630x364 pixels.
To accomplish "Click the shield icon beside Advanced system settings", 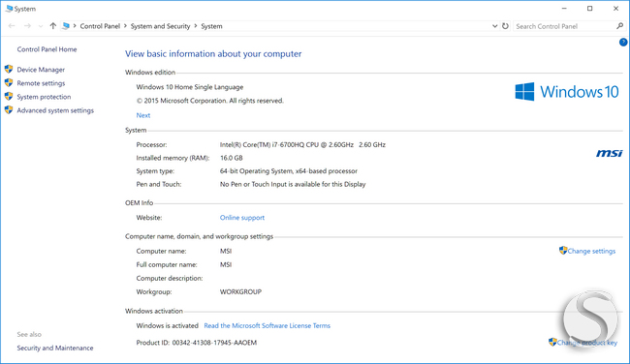I will coord(9,110).
